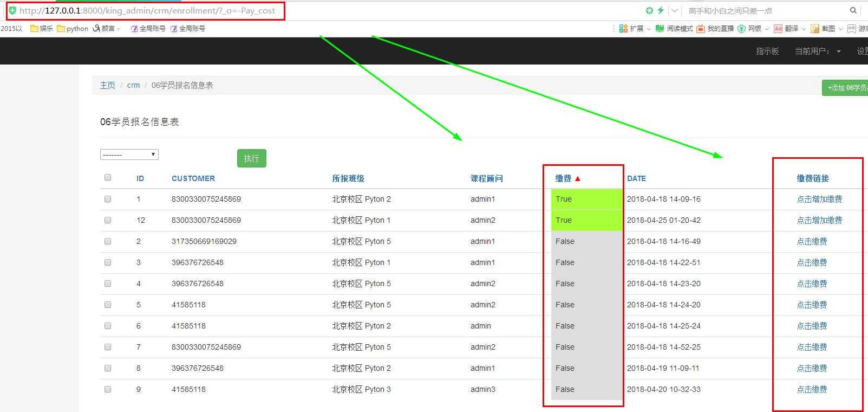Expand the dropdown arrow next to 扩展
The height and width of the screenshot is (412, 868).
649,29
